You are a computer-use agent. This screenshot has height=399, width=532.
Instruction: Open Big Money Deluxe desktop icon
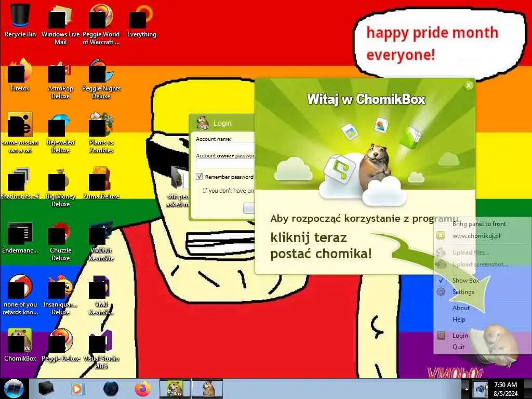click(60, 187)
